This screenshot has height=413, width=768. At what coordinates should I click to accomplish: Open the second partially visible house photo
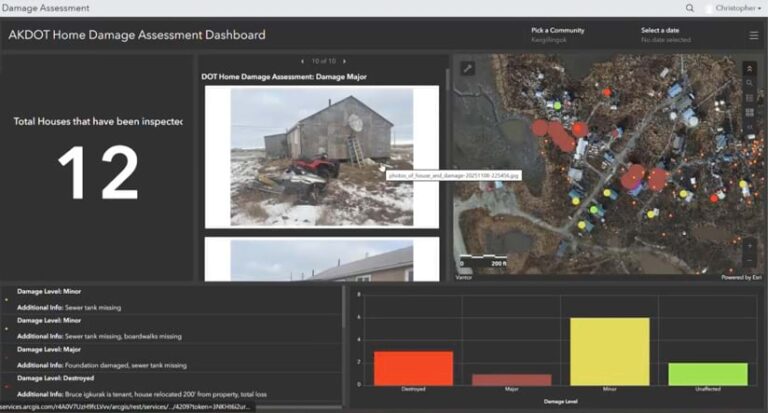click(322, 260)
